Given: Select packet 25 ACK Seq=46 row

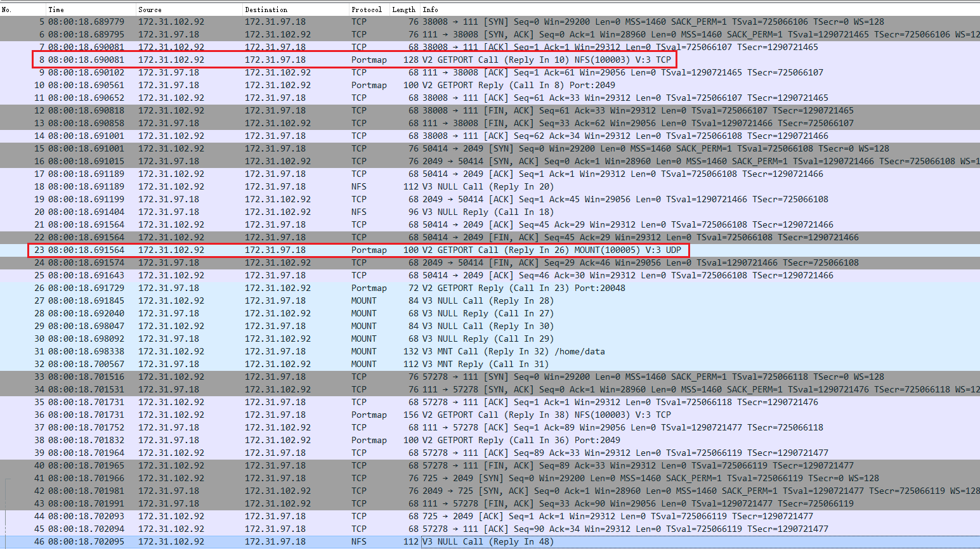Looking at the screenshot, I should pos(490,275).
